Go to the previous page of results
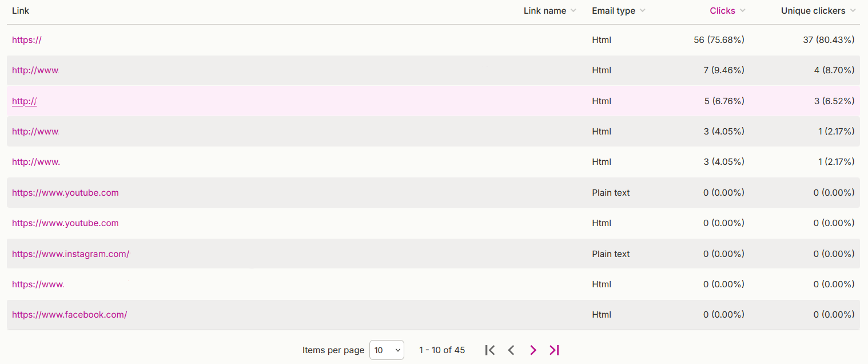Viewport: 868px width, 364px height. pos(511,350)
